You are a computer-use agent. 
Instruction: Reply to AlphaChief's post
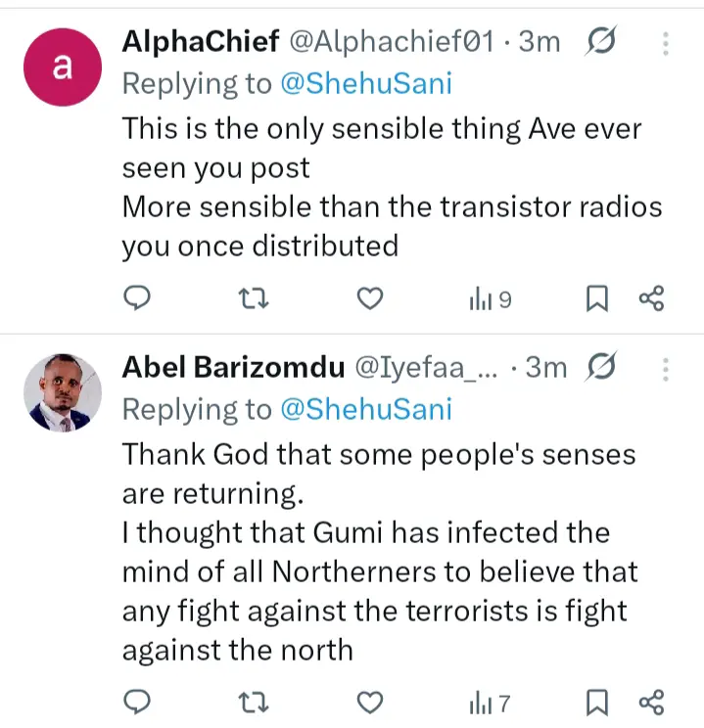[x=139, y=298]
